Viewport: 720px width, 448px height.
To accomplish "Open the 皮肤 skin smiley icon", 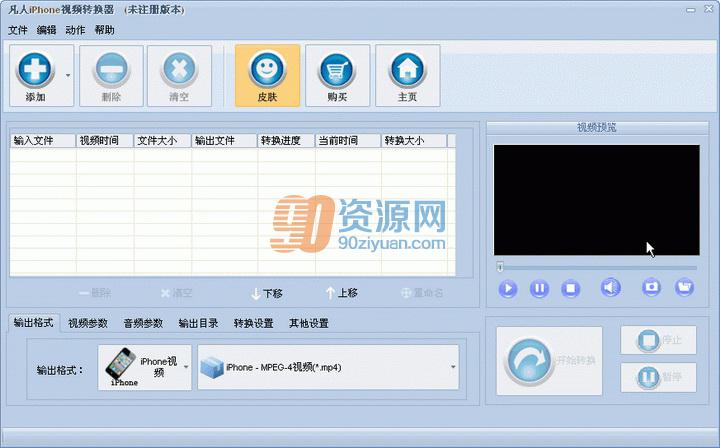I will pos(267,70).
